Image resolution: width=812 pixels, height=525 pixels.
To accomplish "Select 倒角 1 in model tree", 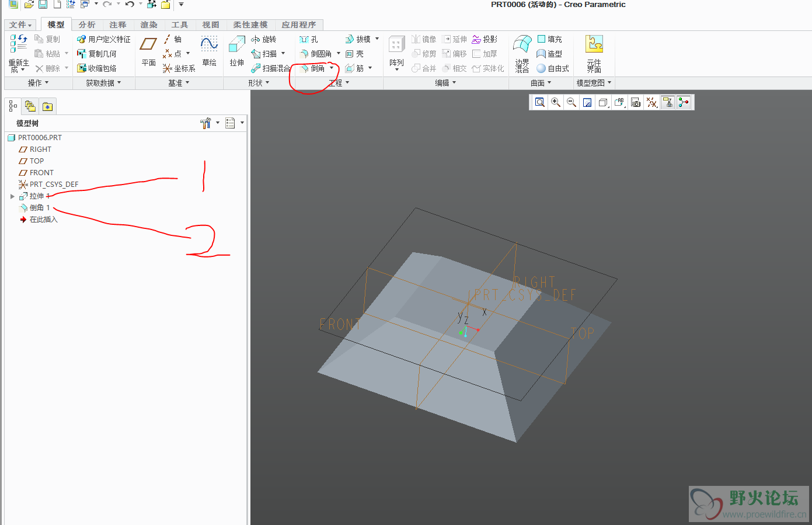I will pyautogui.click(x=35, y=208).
